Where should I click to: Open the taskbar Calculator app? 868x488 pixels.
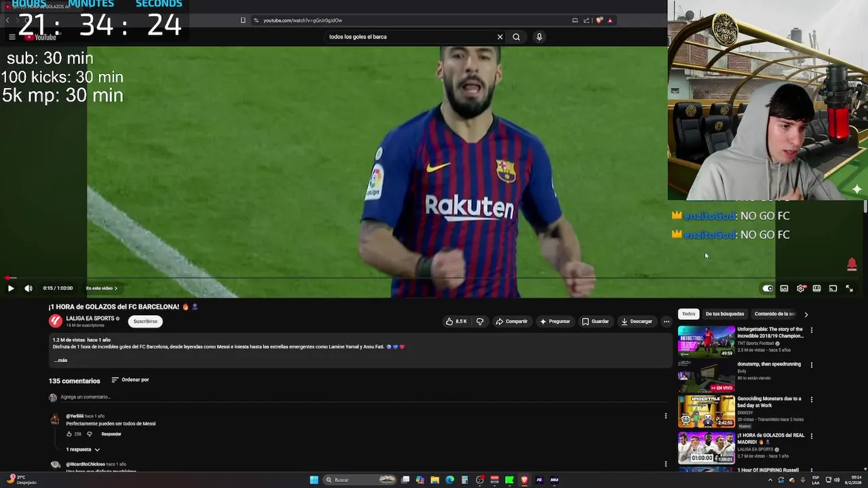coord(465,480)
